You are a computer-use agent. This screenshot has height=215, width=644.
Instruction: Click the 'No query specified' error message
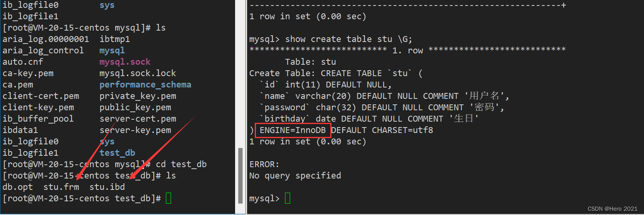[295, 176]
